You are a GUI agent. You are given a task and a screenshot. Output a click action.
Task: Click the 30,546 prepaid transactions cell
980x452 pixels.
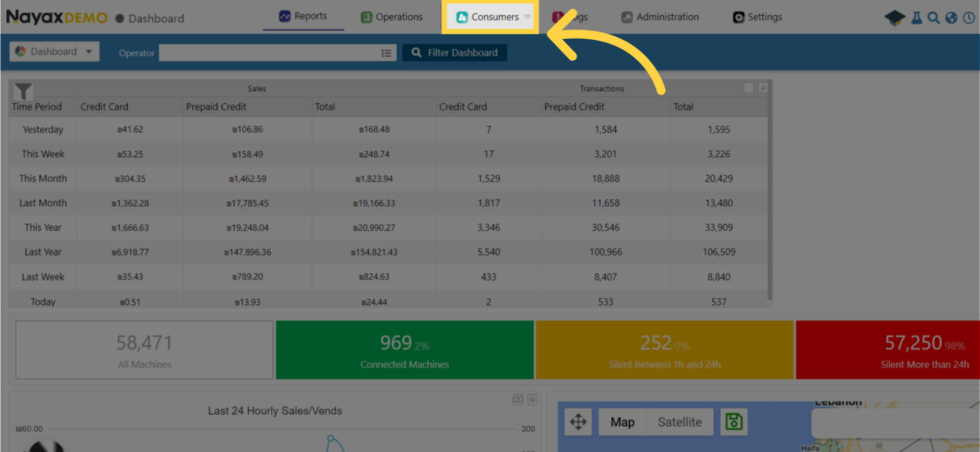pyautogui.click(x=606, y=228)
